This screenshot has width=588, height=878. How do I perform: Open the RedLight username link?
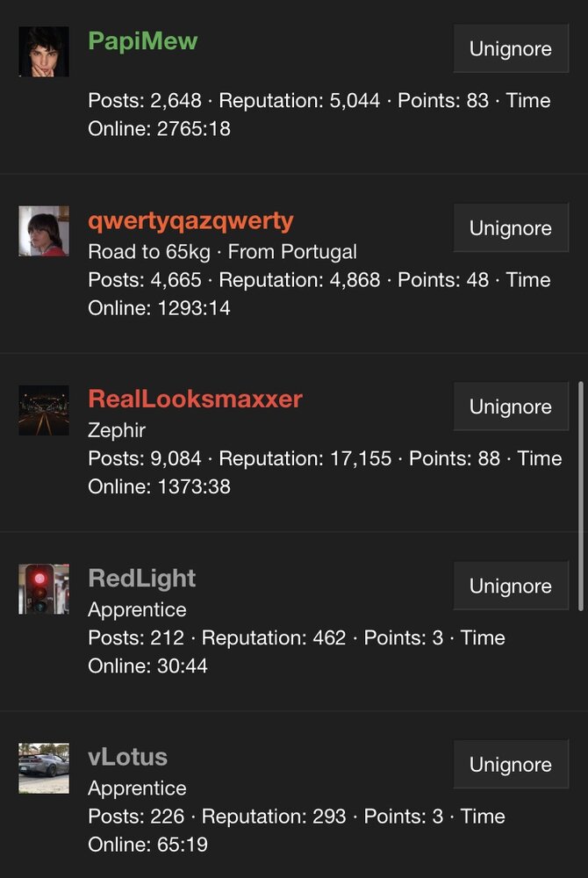142,579
